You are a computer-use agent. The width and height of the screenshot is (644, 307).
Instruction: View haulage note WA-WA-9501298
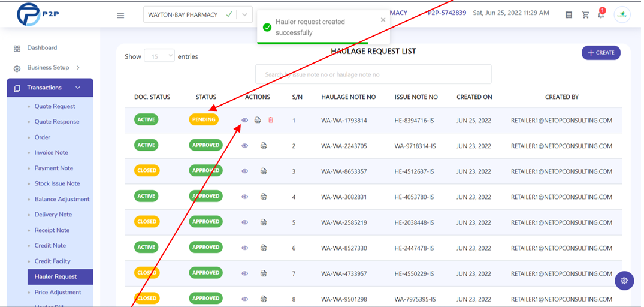245,299
